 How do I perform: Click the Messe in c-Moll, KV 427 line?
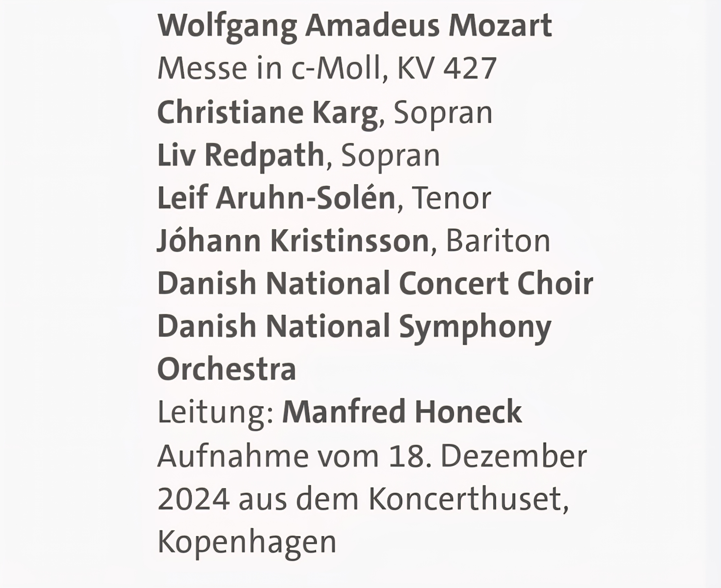[x=327, y=68]
